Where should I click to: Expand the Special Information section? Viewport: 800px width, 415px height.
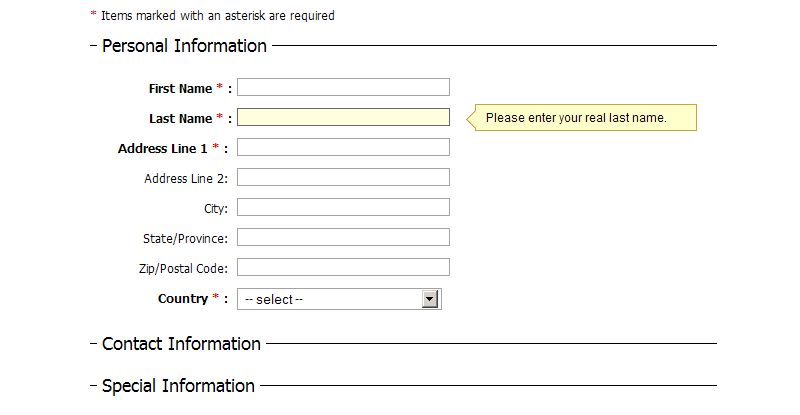tap(177, 386)
